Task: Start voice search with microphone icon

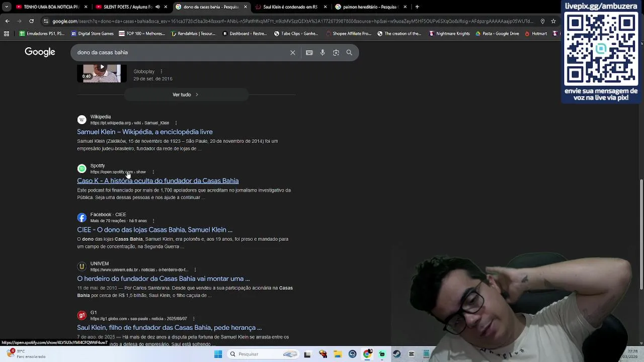Action: coord(323,52)
